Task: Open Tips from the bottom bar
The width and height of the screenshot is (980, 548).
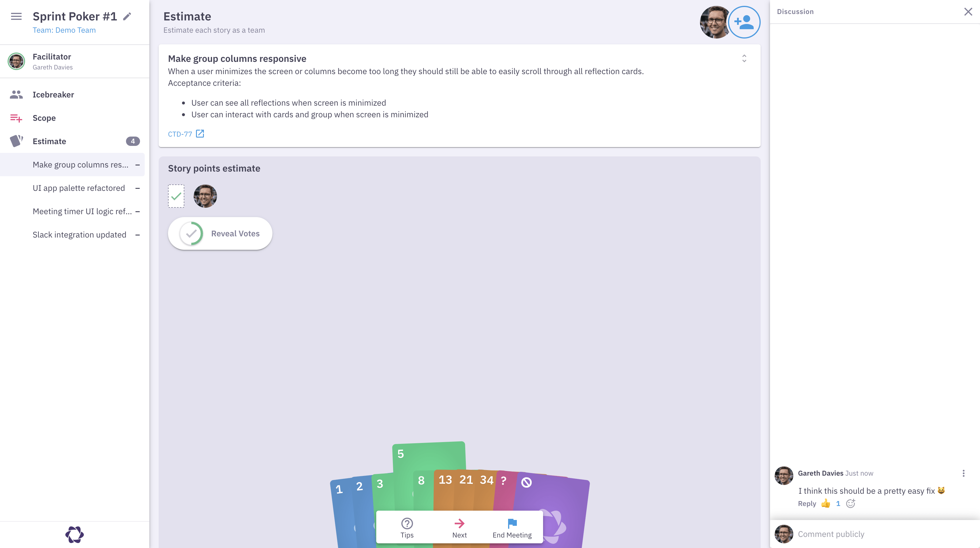Action: (407, 527)
